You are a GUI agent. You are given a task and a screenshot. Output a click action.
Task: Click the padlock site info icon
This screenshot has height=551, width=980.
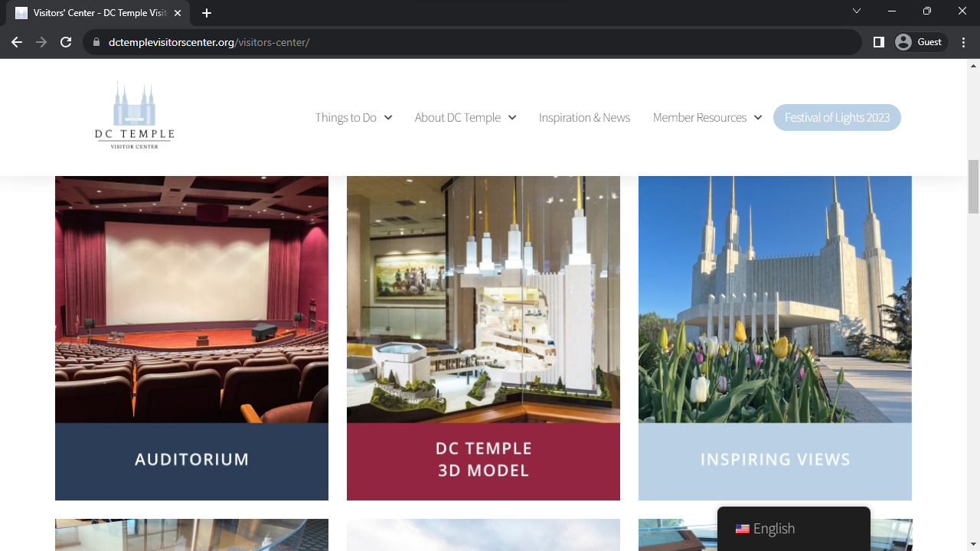click(x=96, y=42)
